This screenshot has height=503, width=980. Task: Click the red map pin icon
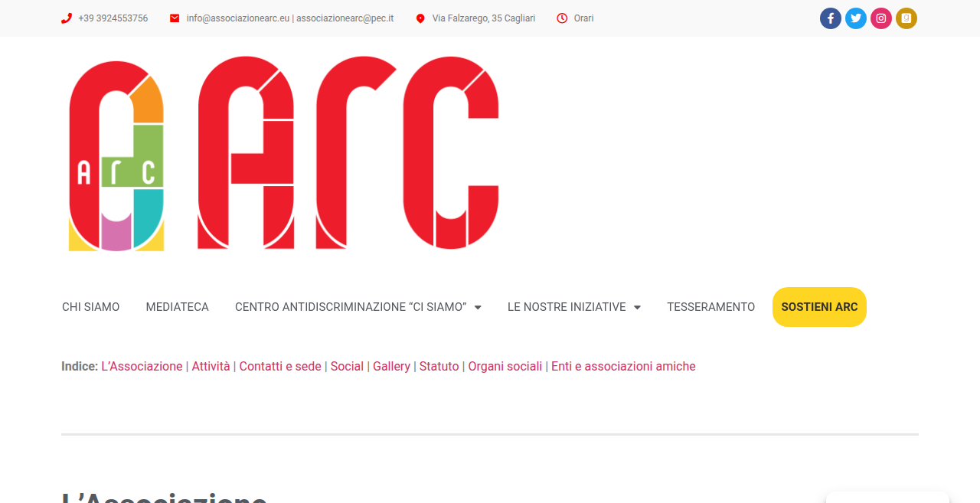pyautogui.click(x=420, y=18)
